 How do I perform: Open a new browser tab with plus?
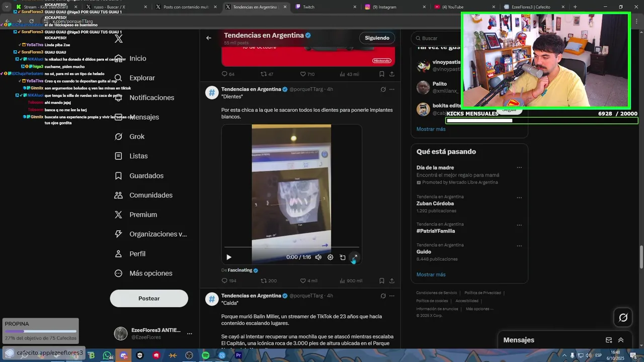coord(575,7)
